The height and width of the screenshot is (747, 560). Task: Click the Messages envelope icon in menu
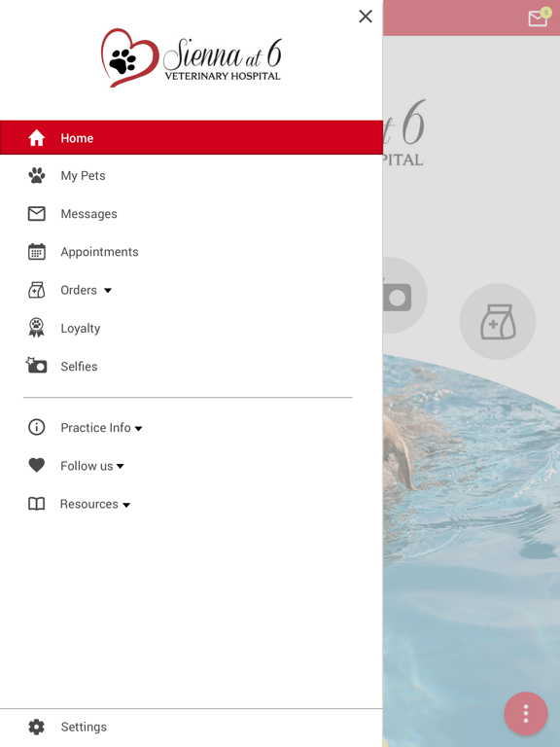[37, 213]
